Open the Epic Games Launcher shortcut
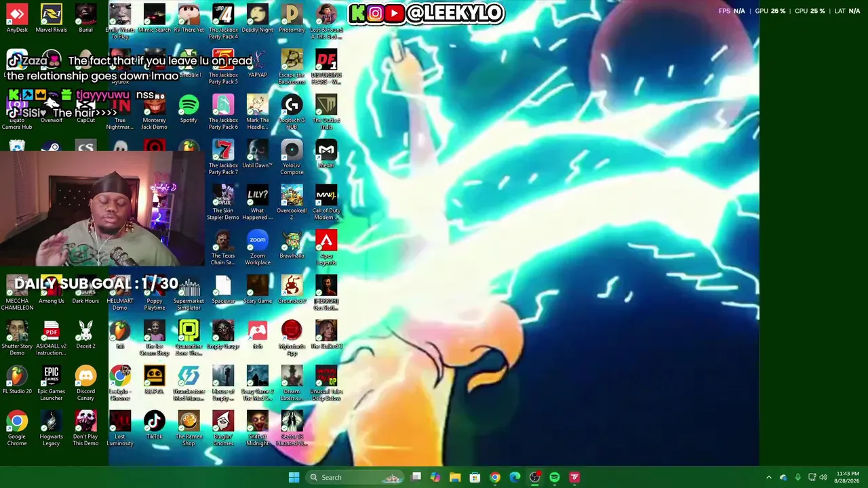 52,384
